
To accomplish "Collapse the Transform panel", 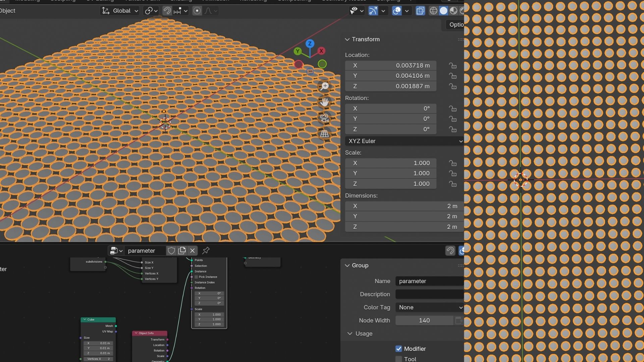I will tap(347, 39).
